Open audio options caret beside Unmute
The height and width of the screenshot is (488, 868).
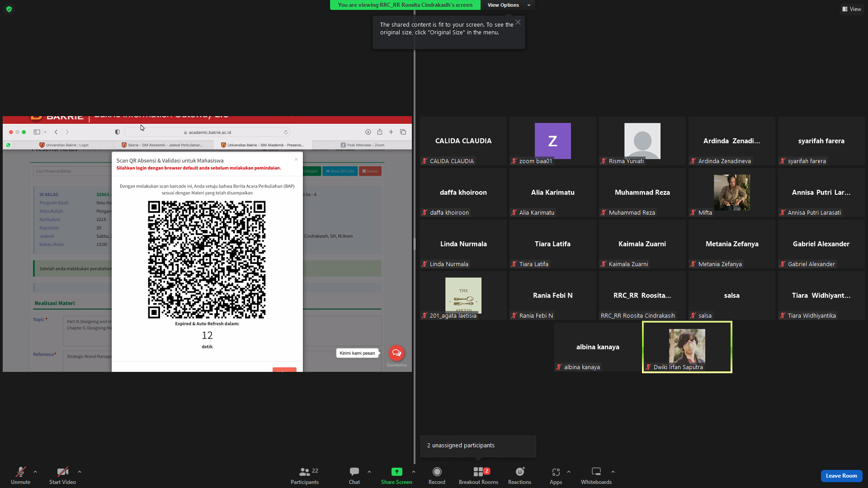pyautogui.click(x=35, y=472)
